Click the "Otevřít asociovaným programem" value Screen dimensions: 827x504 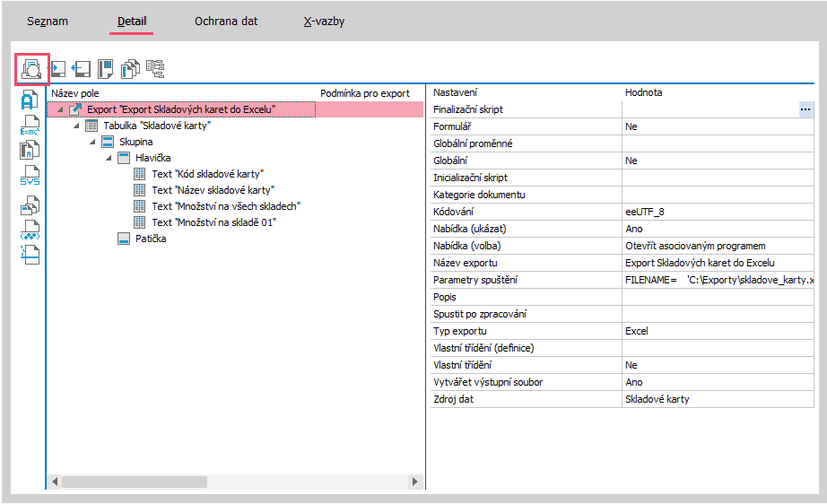[x=718, y=246]
